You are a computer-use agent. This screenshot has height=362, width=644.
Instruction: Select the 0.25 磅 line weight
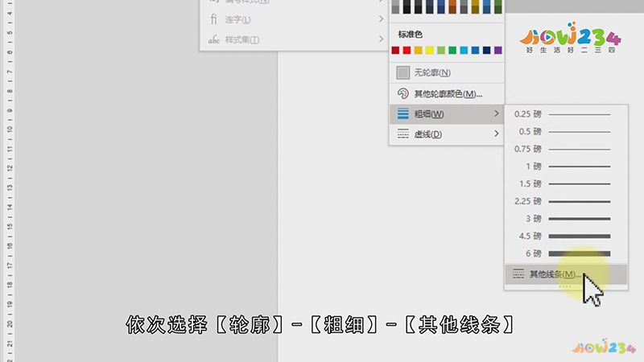pyautogui.click(x=566, y=114)
